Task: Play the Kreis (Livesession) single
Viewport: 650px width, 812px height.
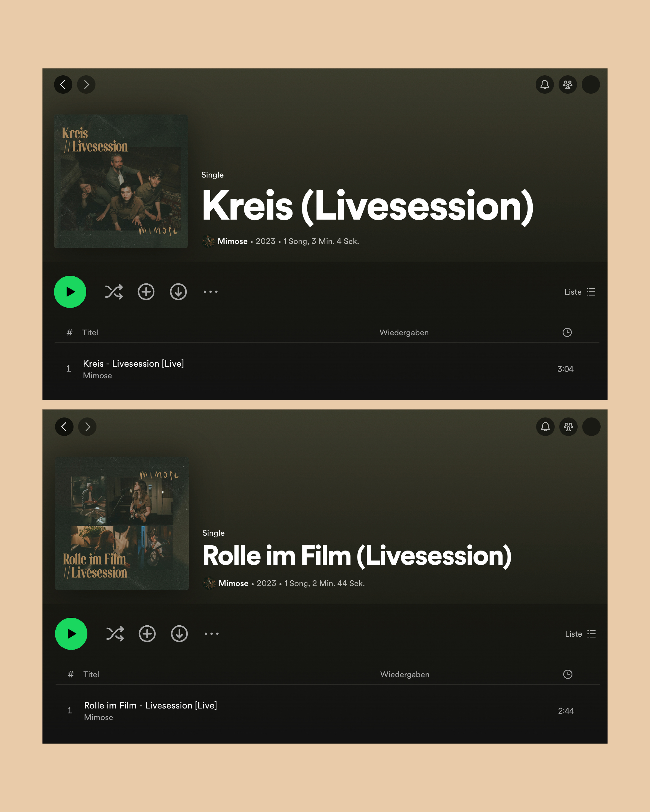Action: click(70, 292)
